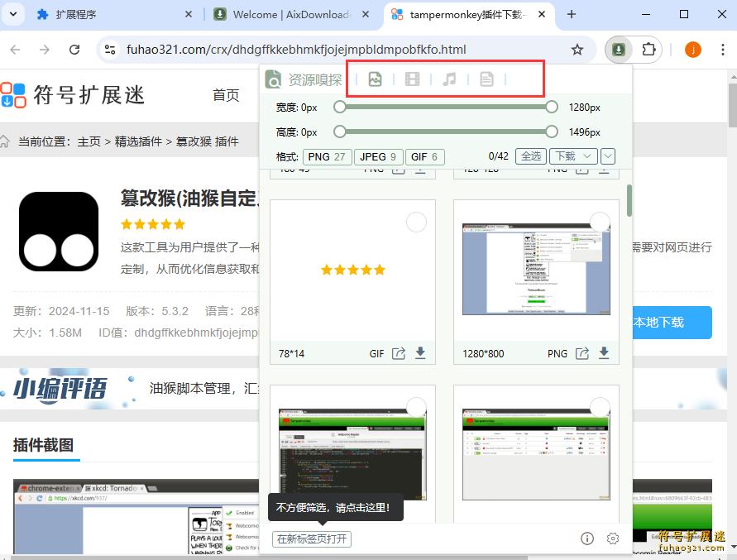Switch to document resources filter icon

pyautogui.click(x=486, y=79)
